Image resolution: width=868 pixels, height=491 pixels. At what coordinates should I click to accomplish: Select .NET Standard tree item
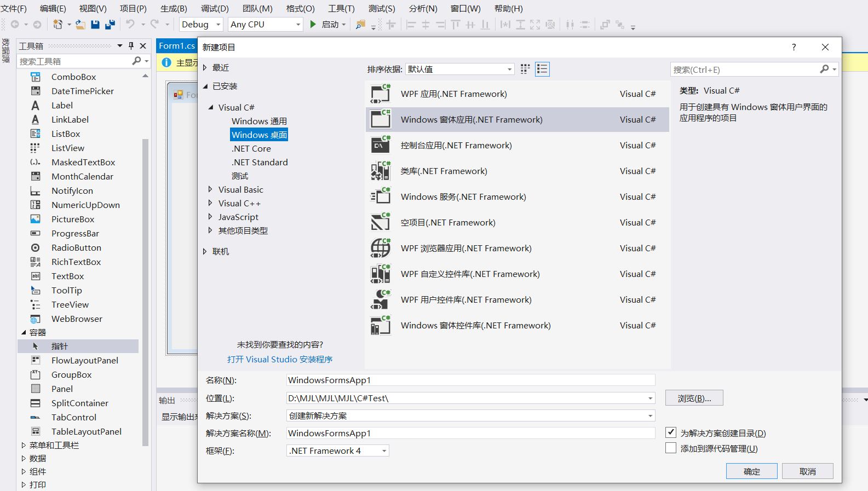pos(260,162)
